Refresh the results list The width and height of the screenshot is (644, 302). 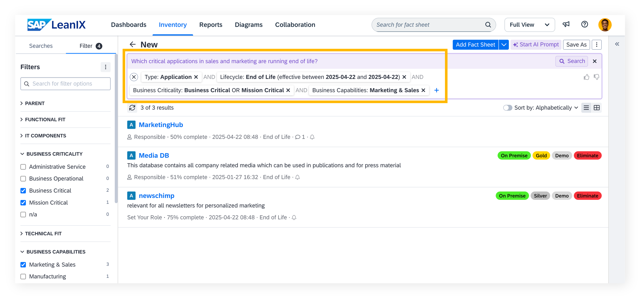(132, 108)
